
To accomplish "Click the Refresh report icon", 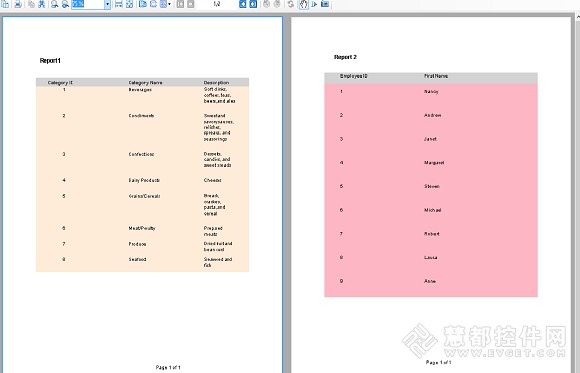I will tap(291, 4).
